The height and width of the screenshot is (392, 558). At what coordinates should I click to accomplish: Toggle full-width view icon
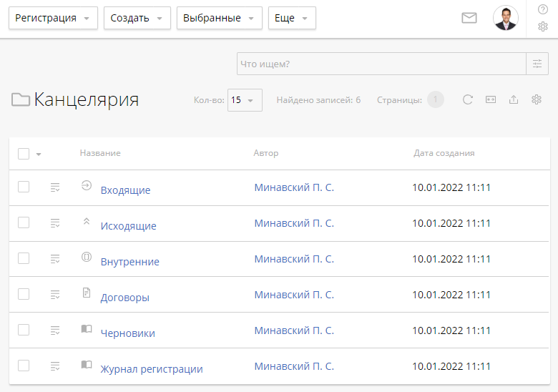(x=490, y=99)
